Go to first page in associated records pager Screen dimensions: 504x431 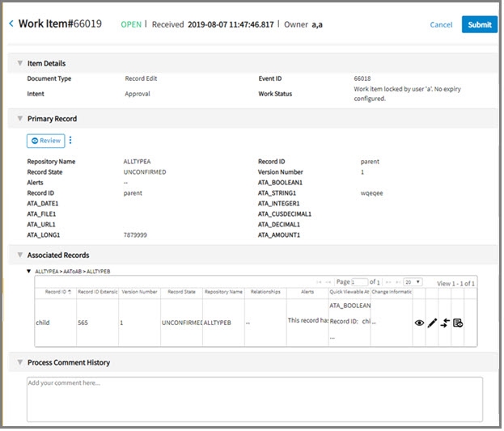pyautogui.click(x=320, y=281)
